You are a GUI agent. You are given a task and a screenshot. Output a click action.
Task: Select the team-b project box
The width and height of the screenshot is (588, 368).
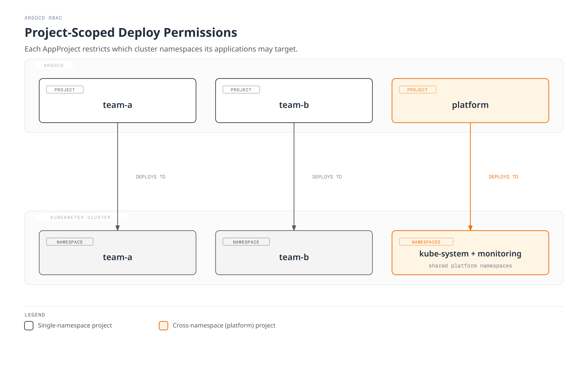point(294,101)
